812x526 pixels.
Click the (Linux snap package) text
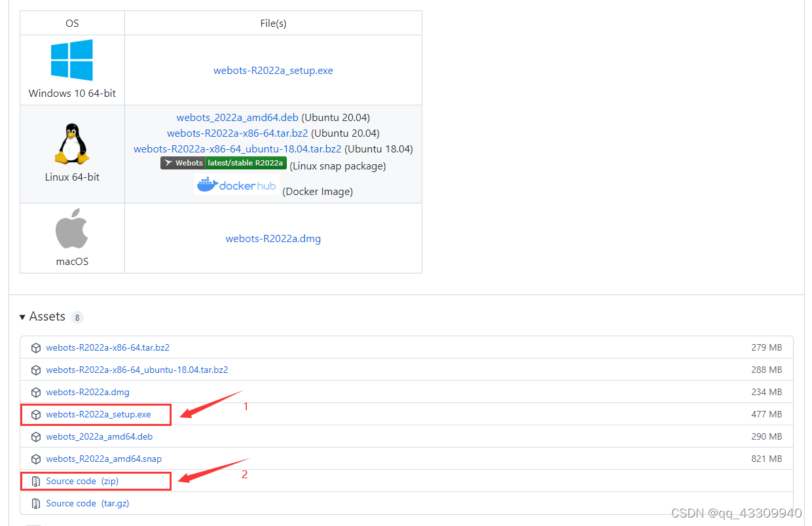pos(338,166)
